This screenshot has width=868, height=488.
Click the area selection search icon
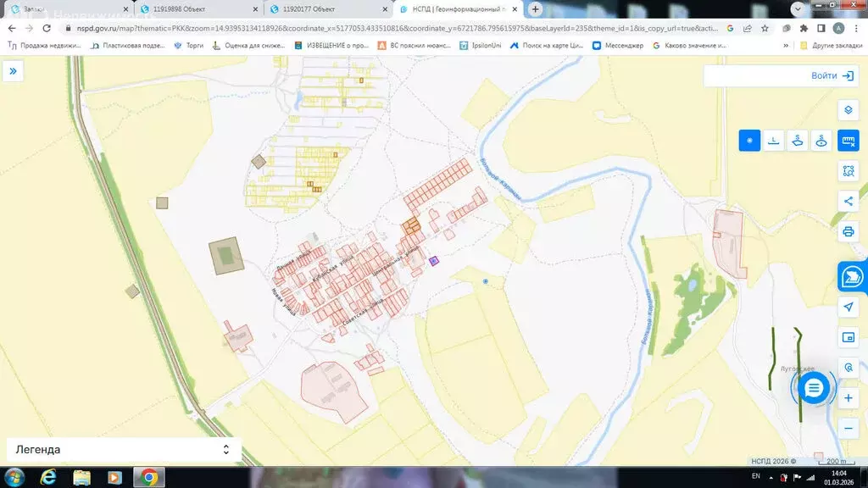tap(848, 171)
